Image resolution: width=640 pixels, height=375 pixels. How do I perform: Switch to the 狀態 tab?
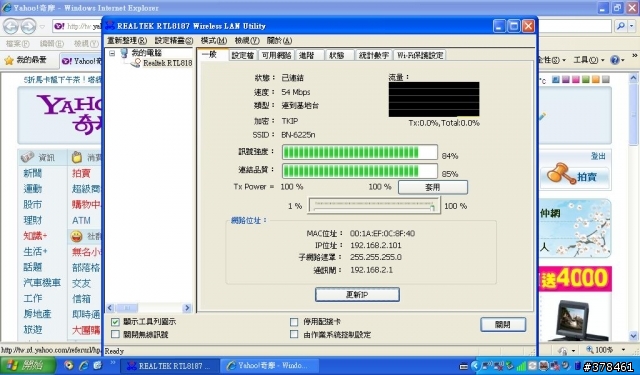click(338, 55)
